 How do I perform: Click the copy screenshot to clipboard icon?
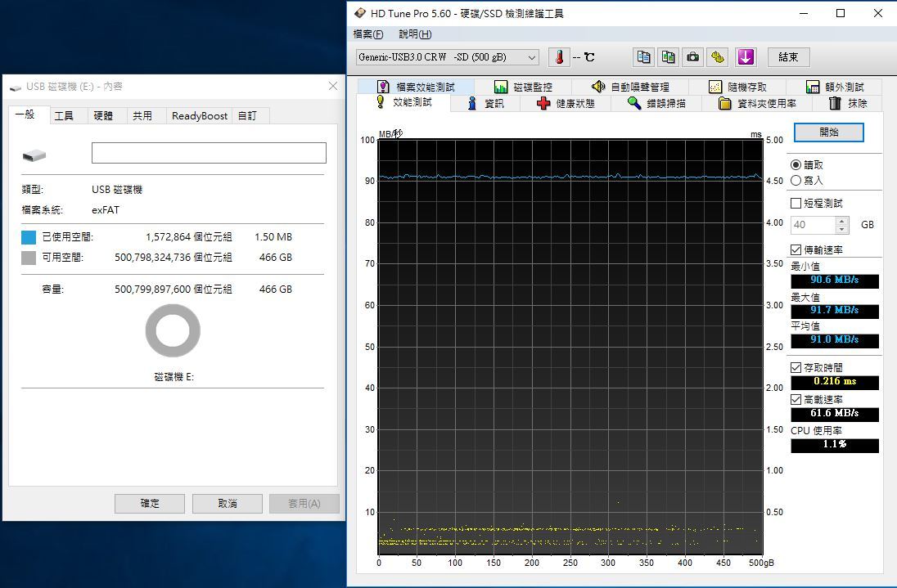pos(669,57)
